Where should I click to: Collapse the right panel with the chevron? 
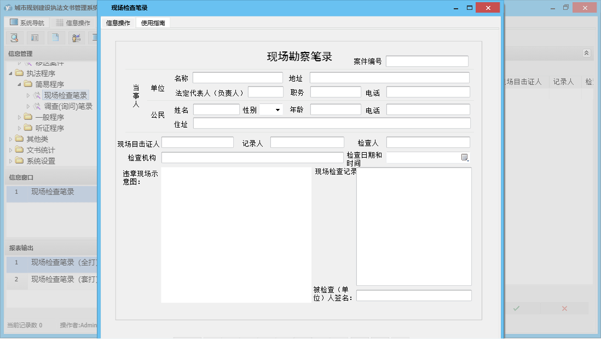click(586, 53)
